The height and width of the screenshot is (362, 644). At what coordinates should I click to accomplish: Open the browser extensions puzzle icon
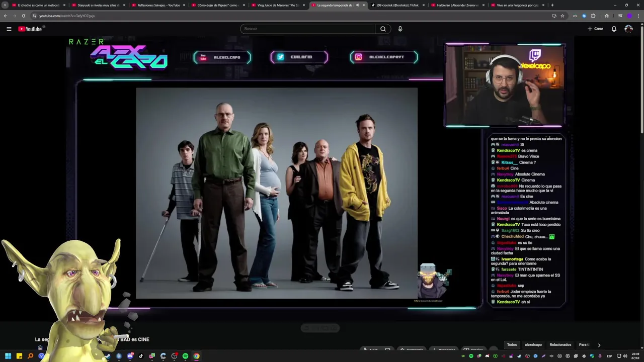[593, 16]
